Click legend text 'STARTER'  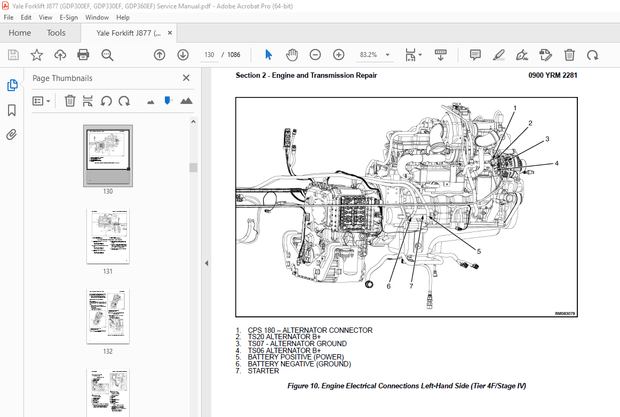(263, 371)
